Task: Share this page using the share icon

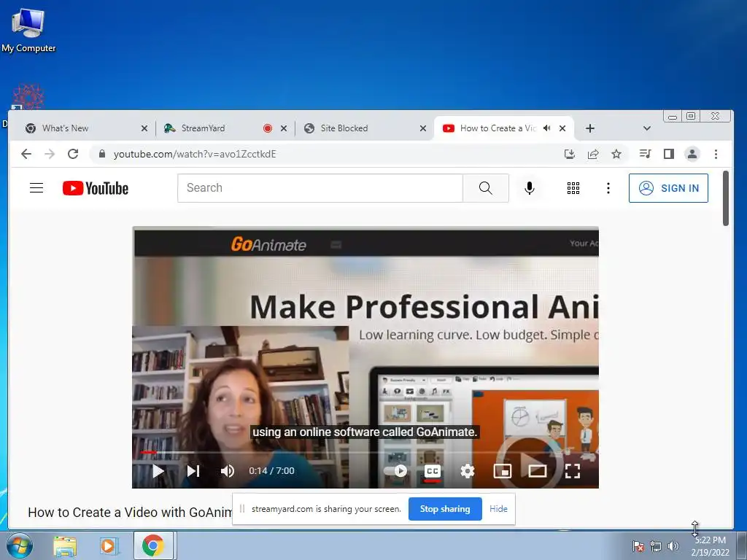Action: pyautogui.click(x=593, y=154)
